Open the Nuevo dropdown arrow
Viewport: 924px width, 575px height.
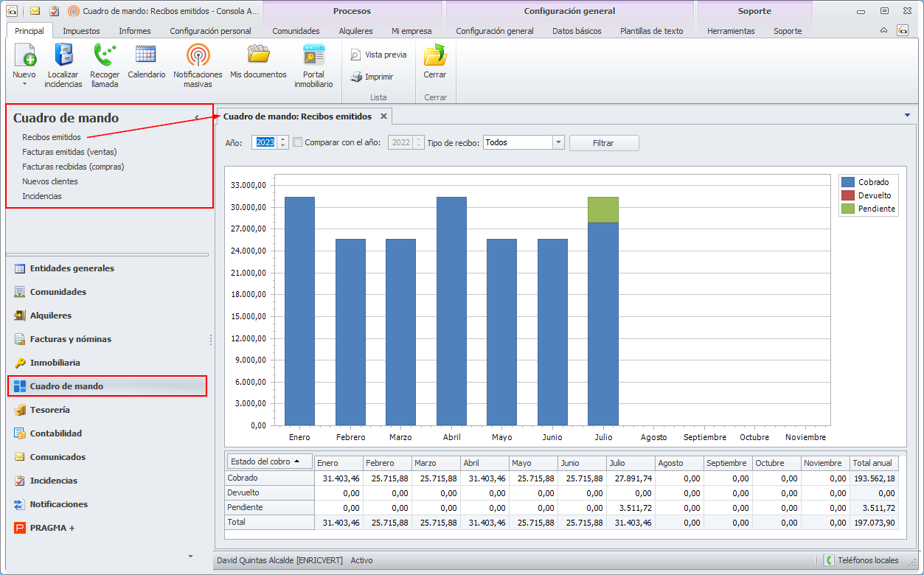coord(24,84)
